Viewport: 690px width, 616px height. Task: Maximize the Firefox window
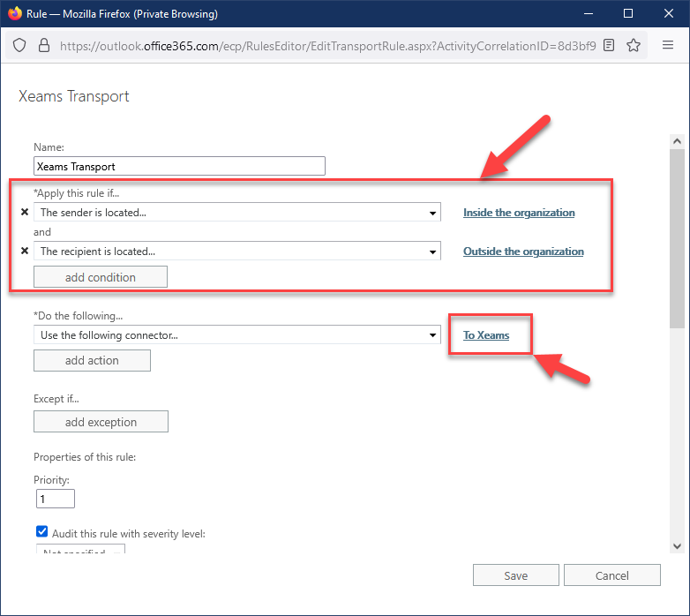tap(628, 13)
